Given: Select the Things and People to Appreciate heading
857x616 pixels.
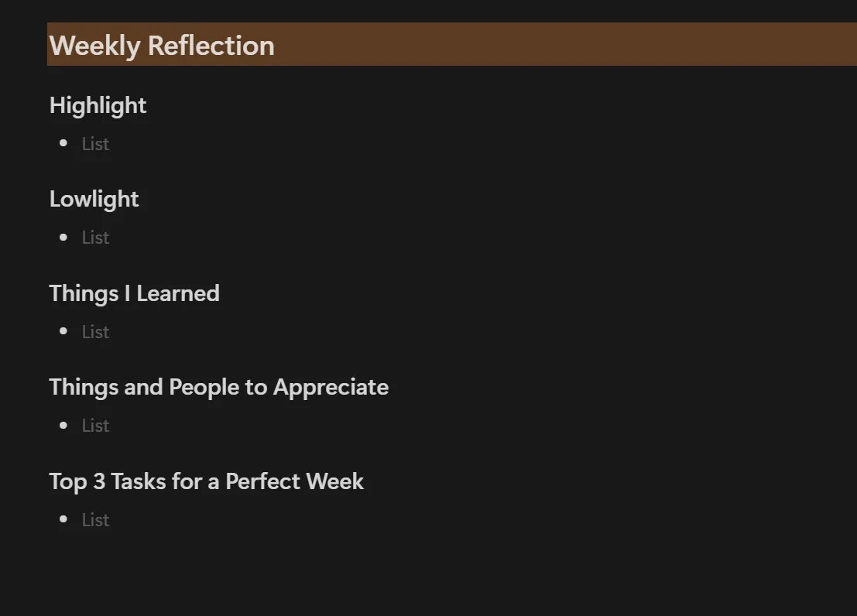Looking at the screenshot, I should coord(218,388).
